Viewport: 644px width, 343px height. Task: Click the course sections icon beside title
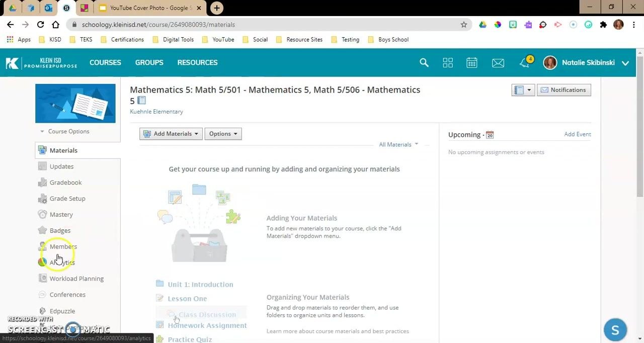click(x=141, y=101)
